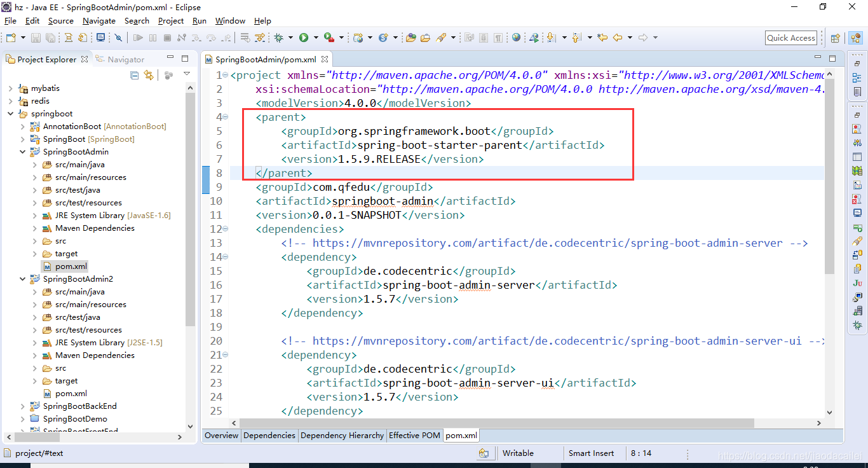Select Maven Dependencies under SpringBootAdmin

click(x=95, y=228)
